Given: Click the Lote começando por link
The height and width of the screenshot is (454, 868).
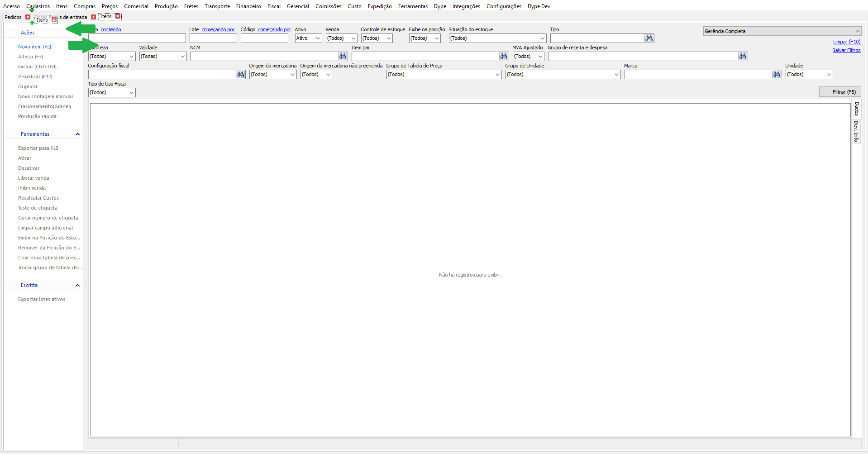Looking at the screenshot, I should tap(218, 29).
